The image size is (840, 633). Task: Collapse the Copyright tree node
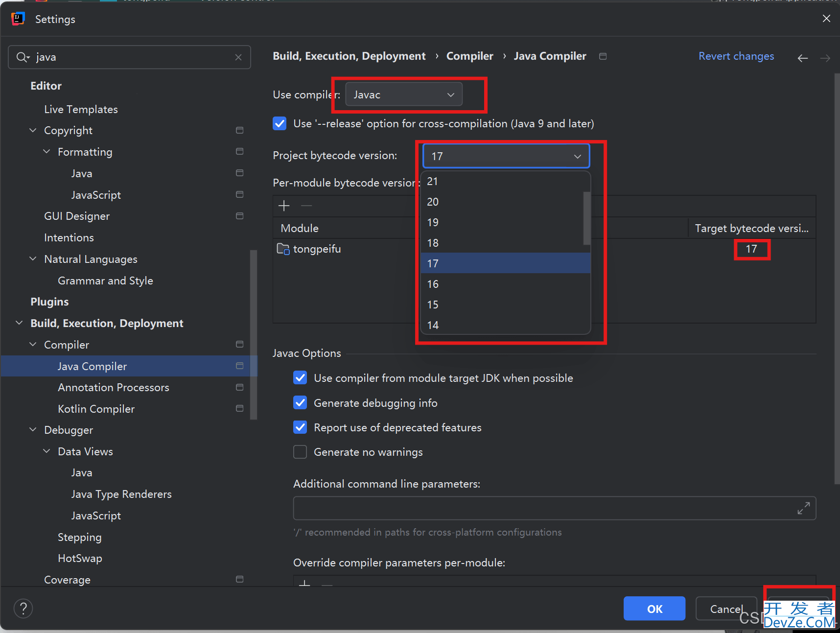click(x=33, y=130)
